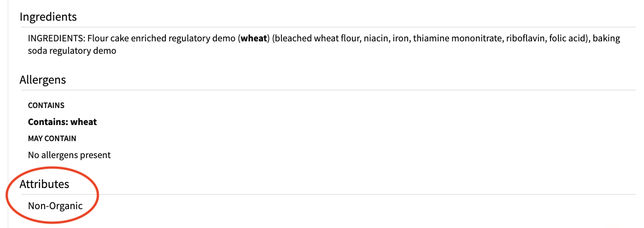Click the word INGREDIENTS: starting the list
The image size is (644, 228).
(57, 39)
